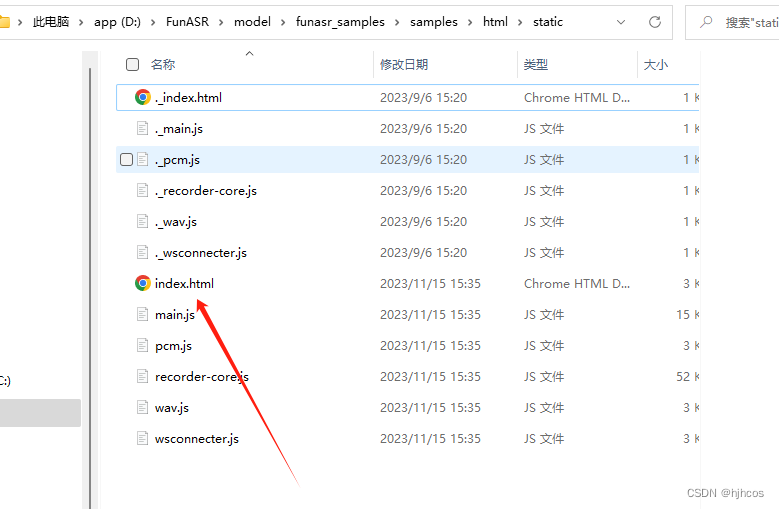Click the search magnifier icon
779x509 pixels.
(706, 22)
